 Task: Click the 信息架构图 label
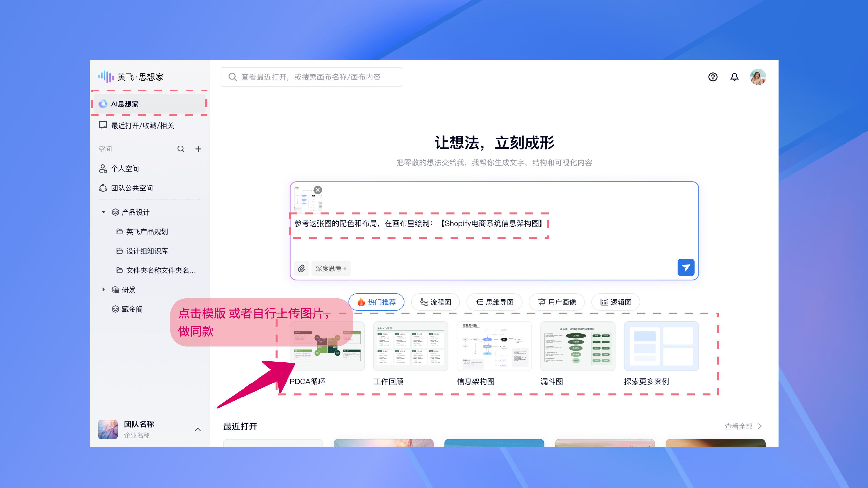[476, 382]
